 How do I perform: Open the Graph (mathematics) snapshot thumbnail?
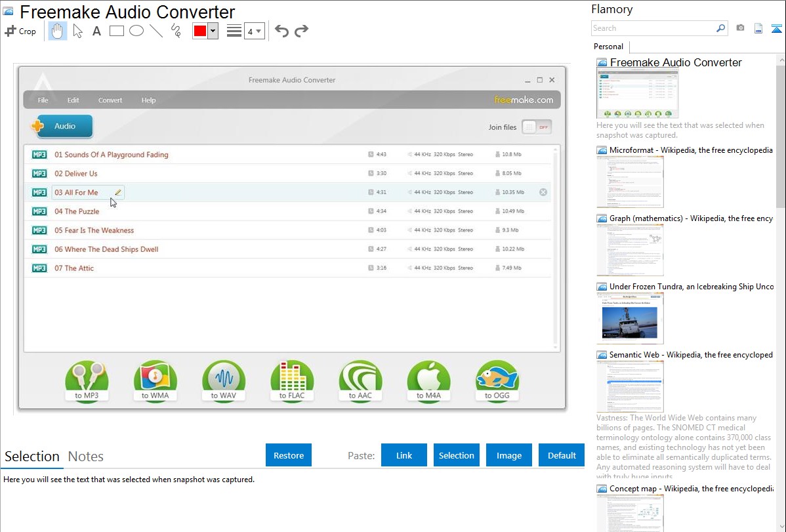[630, 250]
